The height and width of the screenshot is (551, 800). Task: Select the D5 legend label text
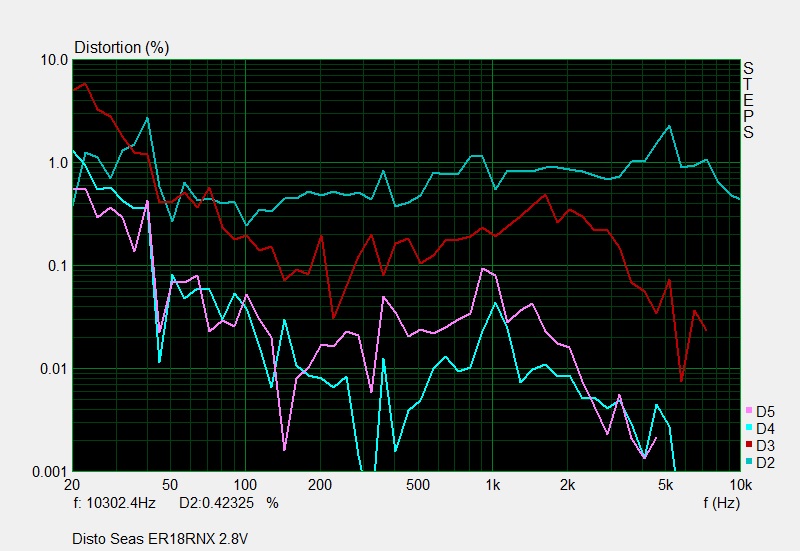coord(765,411)
